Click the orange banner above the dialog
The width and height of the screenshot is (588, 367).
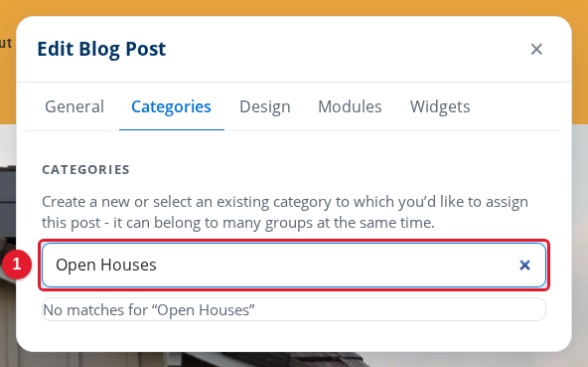tap(294, 8)
